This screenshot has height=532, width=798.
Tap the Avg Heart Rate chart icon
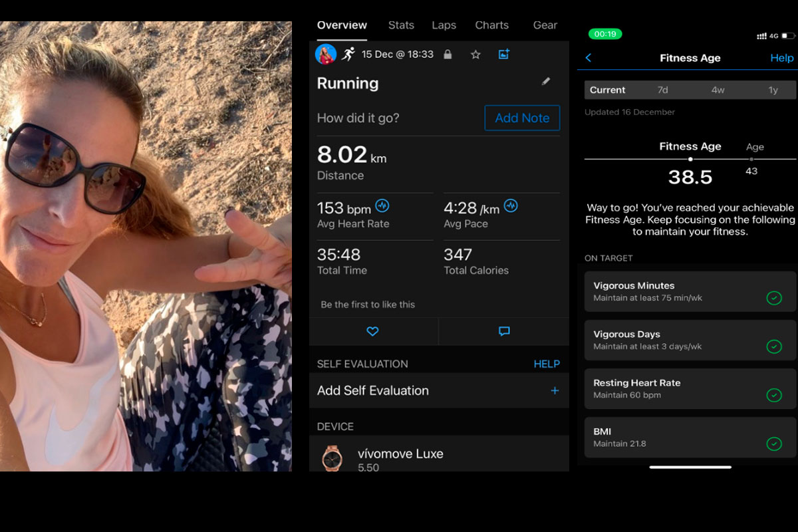(382, 205)
